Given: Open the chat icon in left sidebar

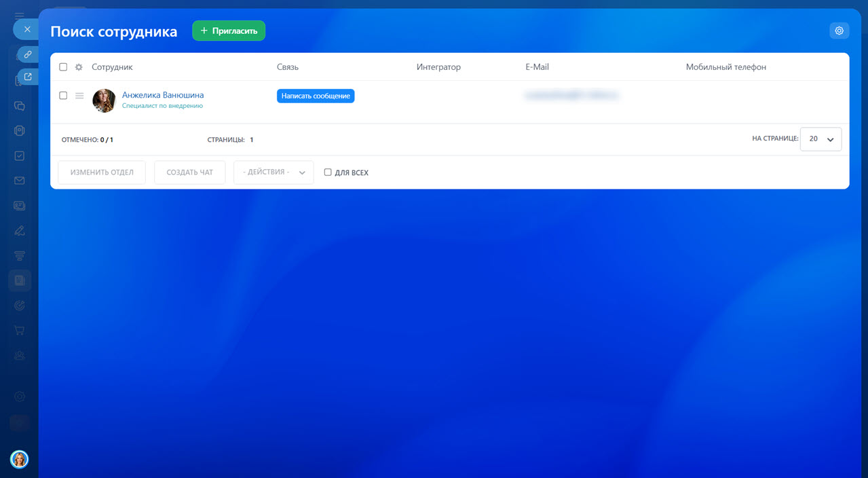Looking at the screenshot, I should point(20,106).
